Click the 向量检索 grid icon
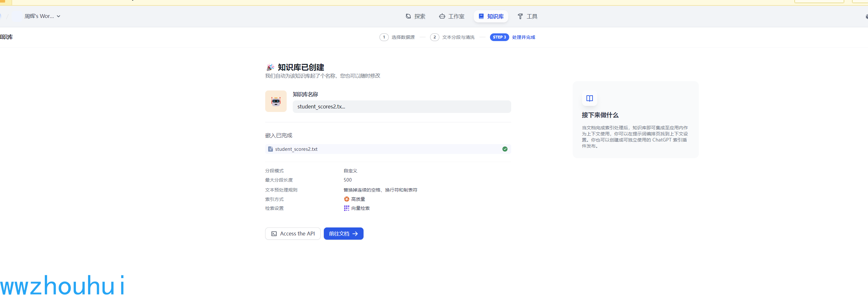Viewport: 868px width, 299px height. coord(346,208)
